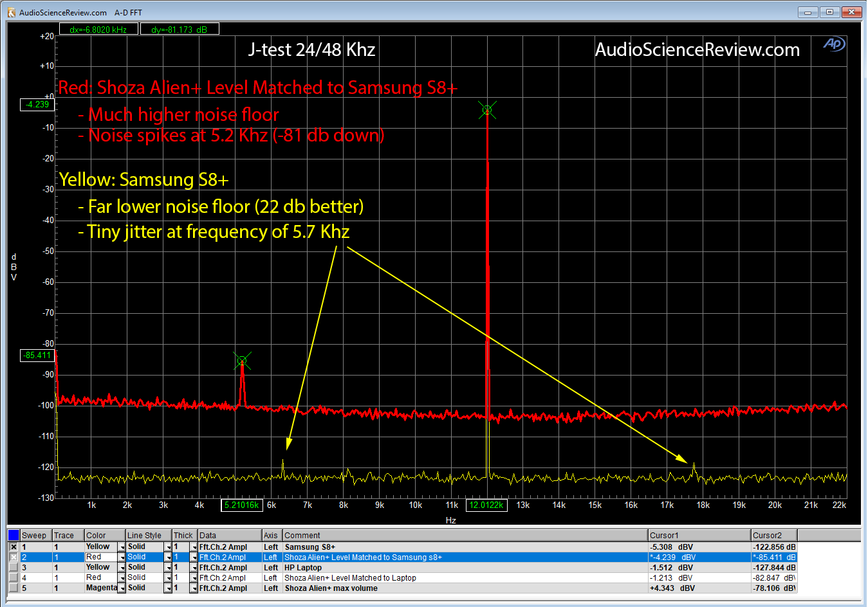This screenshot has height=607, width=868.
Task: Click the 'Fft.Ch.2 Ampl' data cell for sweep 1
Action: pyautogui.click(x=230, y=547)
